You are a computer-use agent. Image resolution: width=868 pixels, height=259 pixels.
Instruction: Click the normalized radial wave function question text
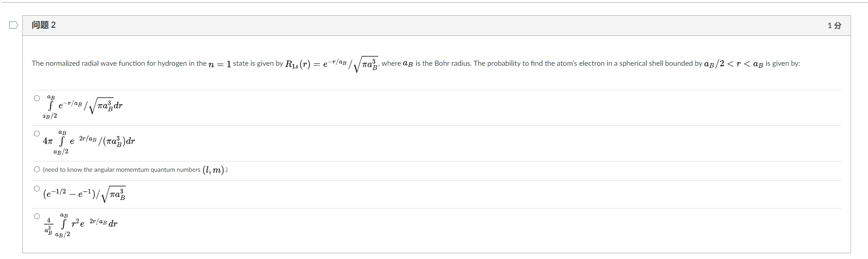click(112, 63)
